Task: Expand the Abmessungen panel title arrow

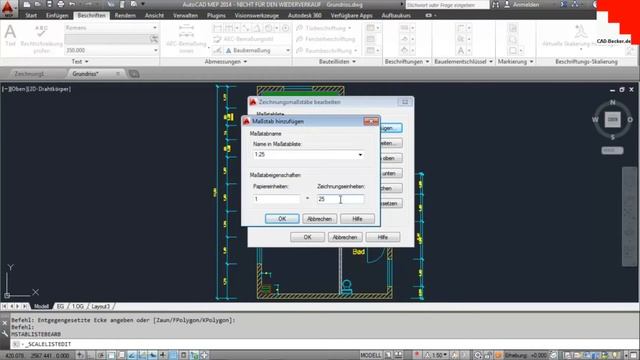Action: 245,62
